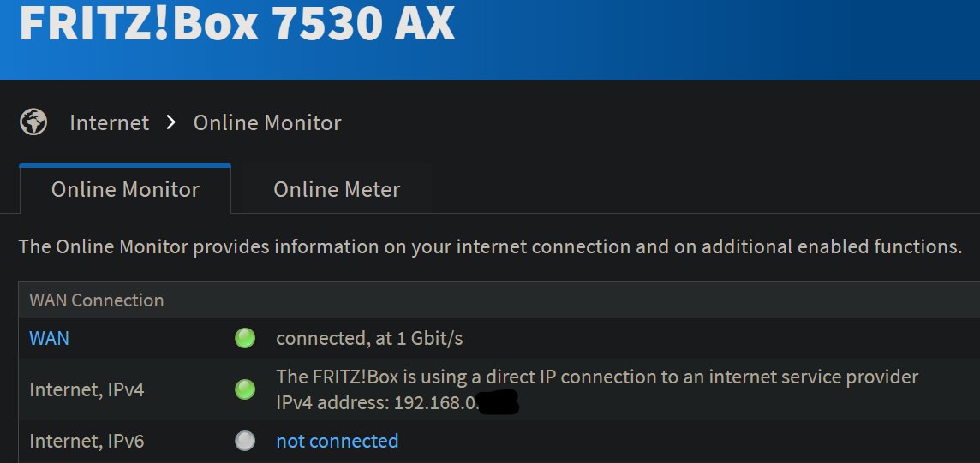Screen dimensions: 980x463
Task: Open the Internet breadcrumb item
Action: (x=110, y=122)
